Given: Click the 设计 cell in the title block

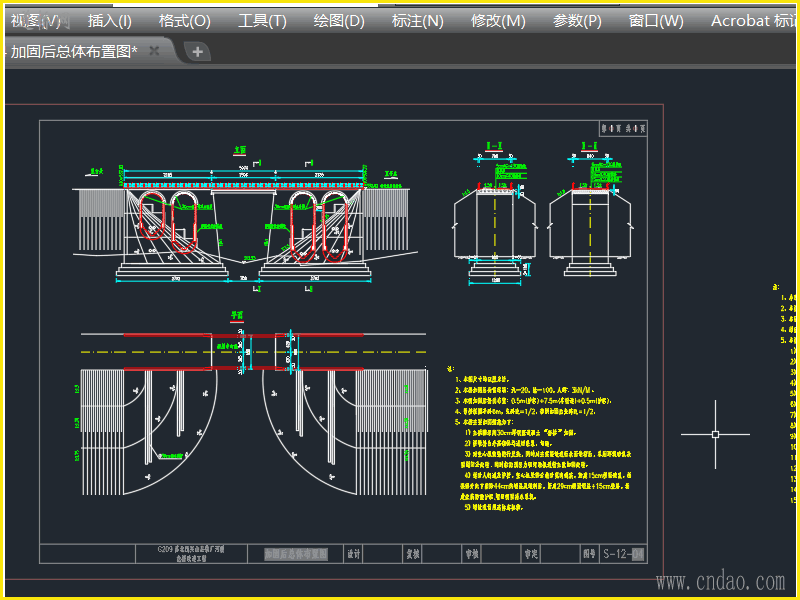Looking at the screenshot, I should click(x=353, y=553).
